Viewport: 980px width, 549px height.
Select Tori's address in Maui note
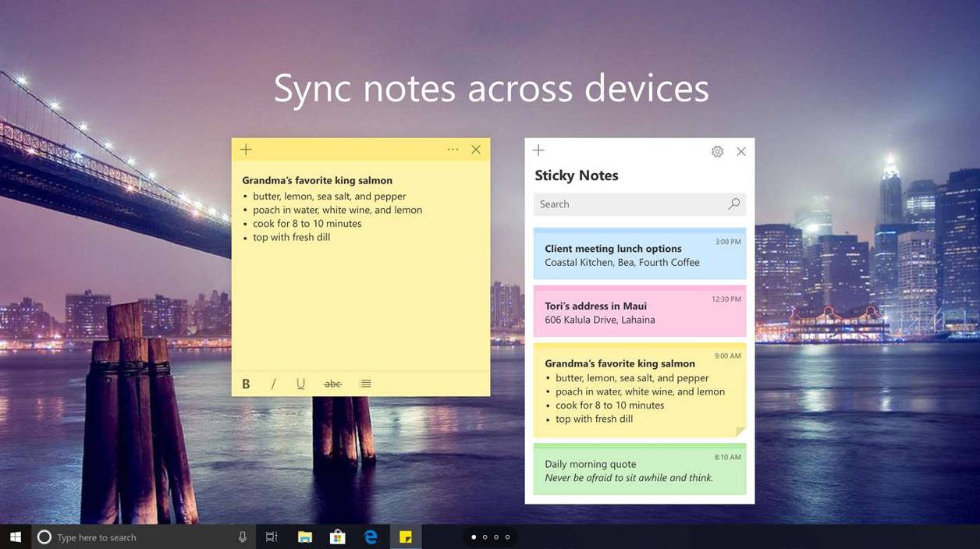[x=640, y=311]
